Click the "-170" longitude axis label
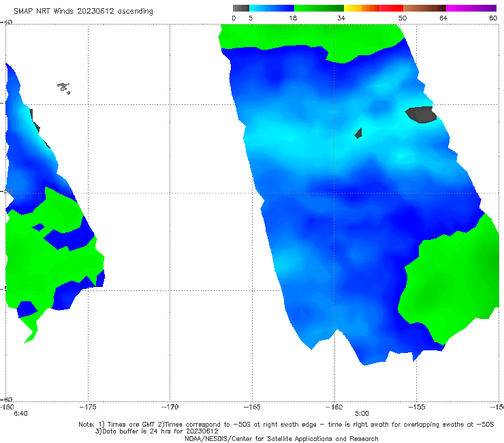 (170, 407)
